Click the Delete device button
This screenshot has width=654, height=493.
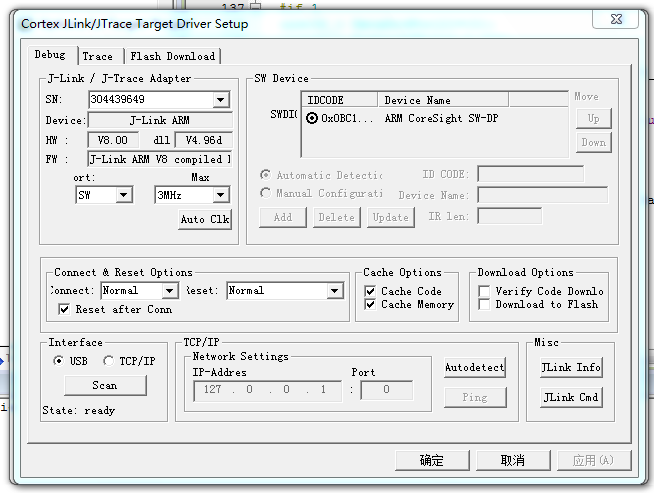click(x=337, y=217)
